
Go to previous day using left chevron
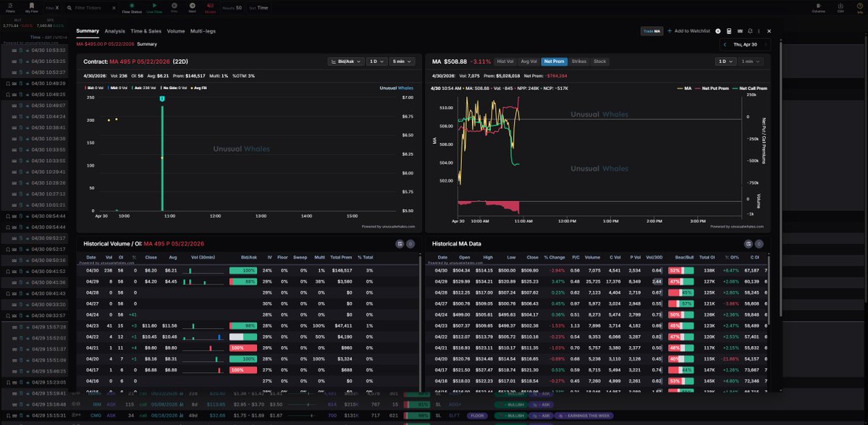tap(725, 44)
